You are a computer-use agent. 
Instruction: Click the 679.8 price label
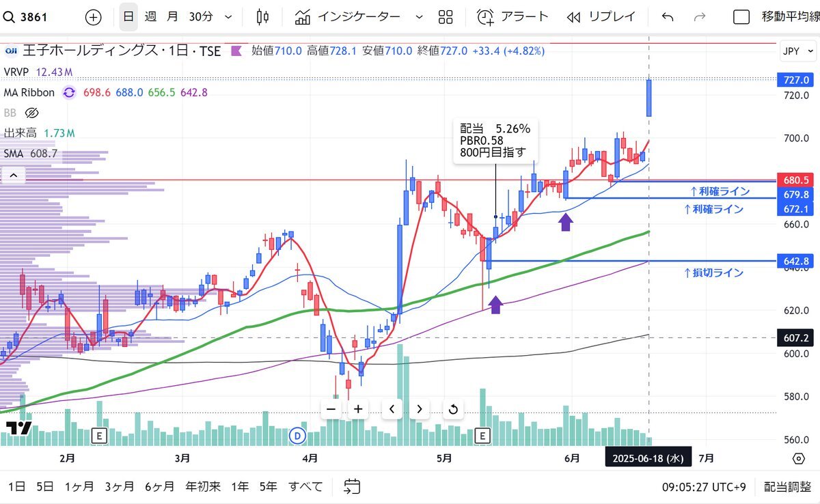click(795, 195)
